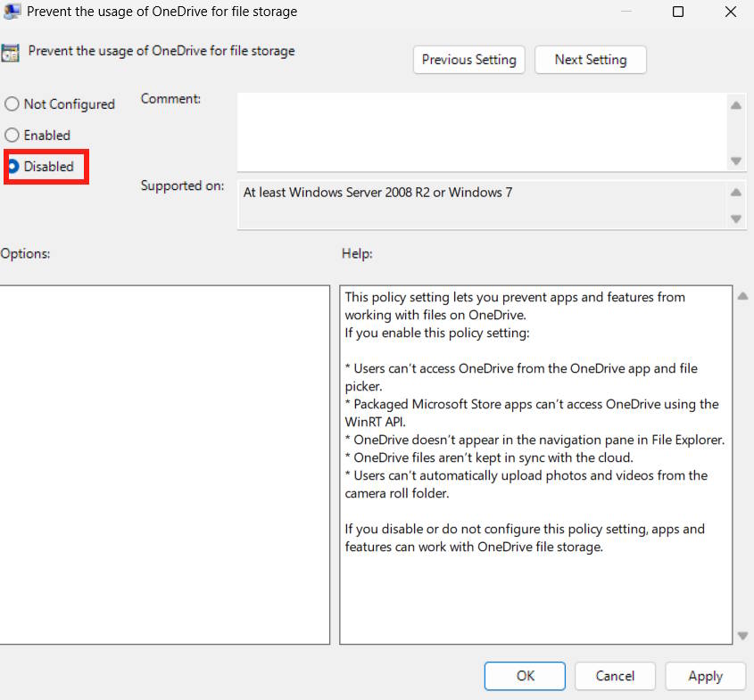Click the Comment box scroll-up arrow
The height and width of the screenshot is (700, 754).
pos(736,104)
